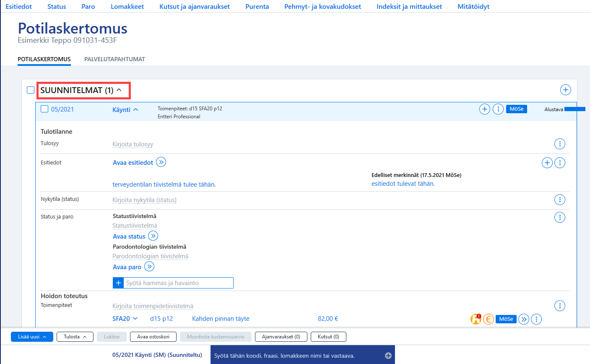Click the orange warning icon in the SFA20 row
Image resolution: width=590 pixels, height=364 pixels.
click(476, 319)
